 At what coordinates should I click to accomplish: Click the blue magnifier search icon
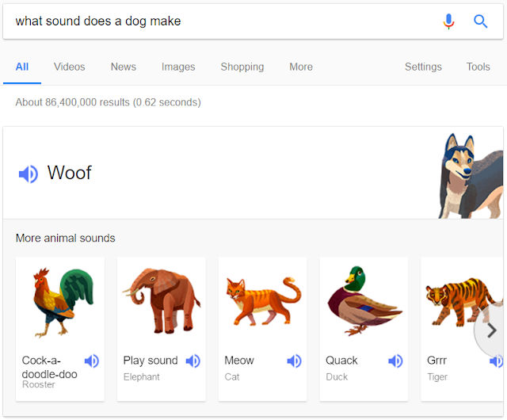[x=481, y=21]
